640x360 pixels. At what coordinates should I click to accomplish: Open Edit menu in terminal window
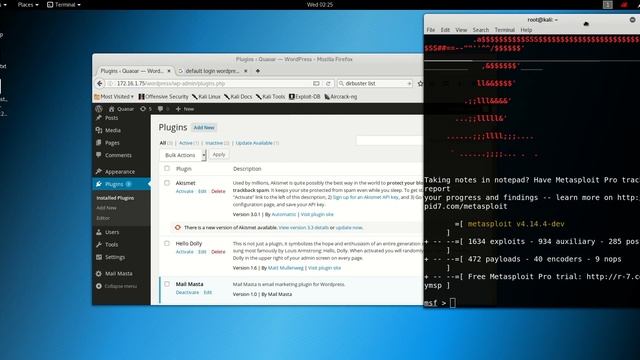pyautogui.click(x=445, y=30)
